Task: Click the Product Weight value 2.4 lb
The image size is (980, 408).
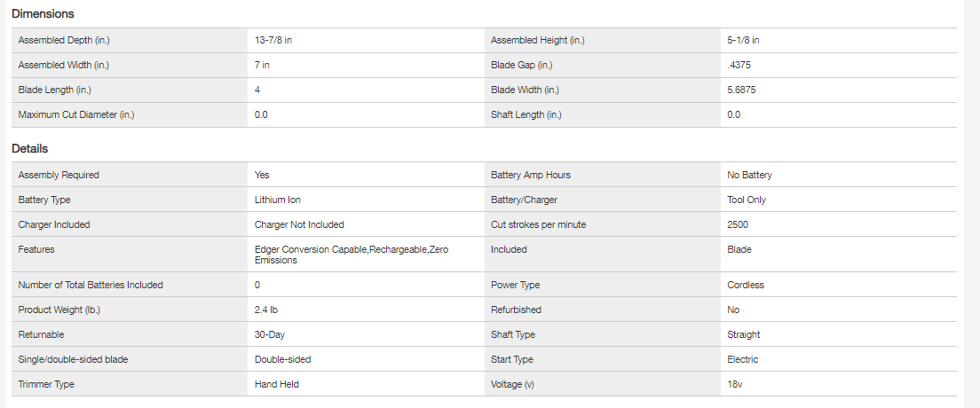Action: click(x=267, y=310)
